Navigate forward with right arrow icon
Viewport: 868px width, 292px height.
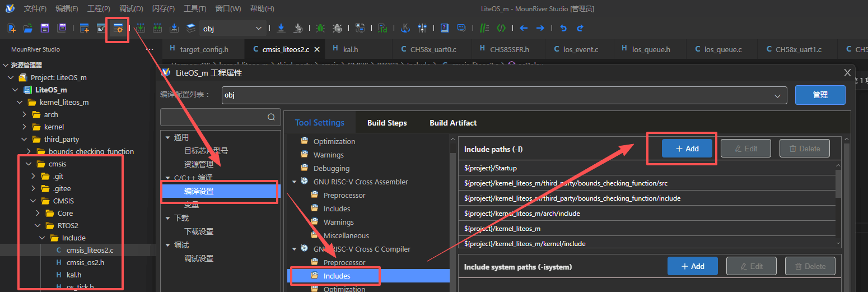pyautogui.click(x=540, y=28)
